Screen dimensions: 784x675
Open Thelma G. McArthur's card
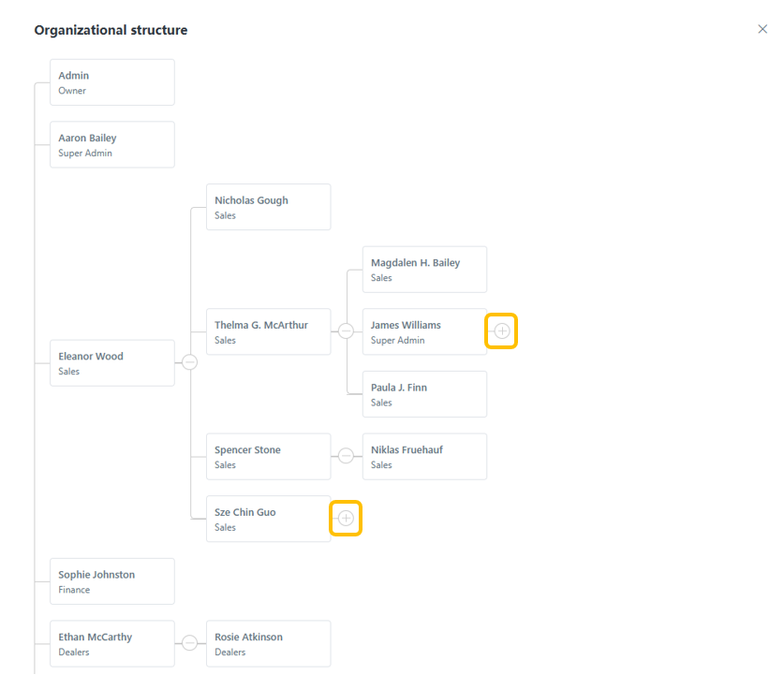tap(268, 331)
